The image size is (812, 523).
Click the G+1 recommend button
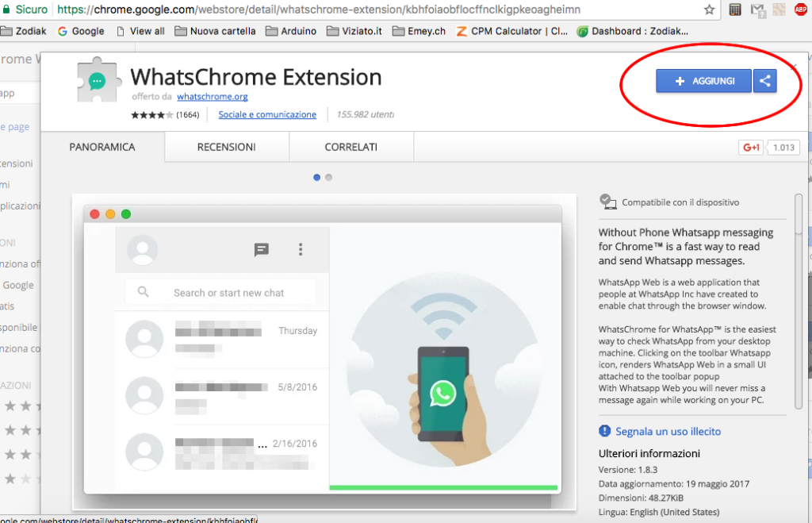(750, 148)
